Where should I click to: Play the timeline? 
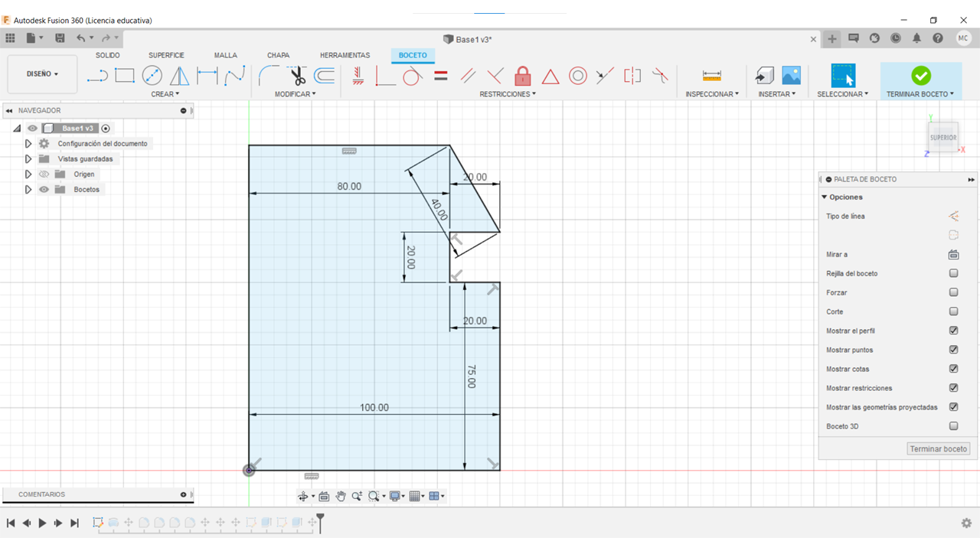(42, 523)
